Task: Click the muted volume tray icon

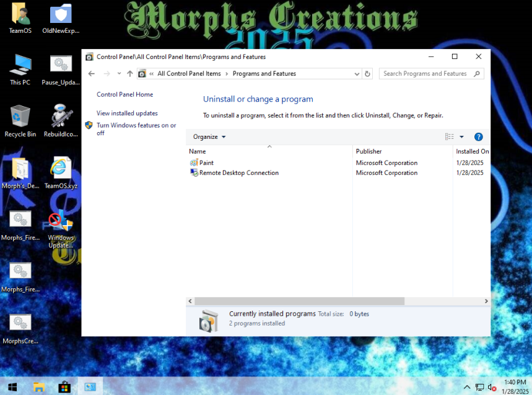Action: tap(492, 387)
